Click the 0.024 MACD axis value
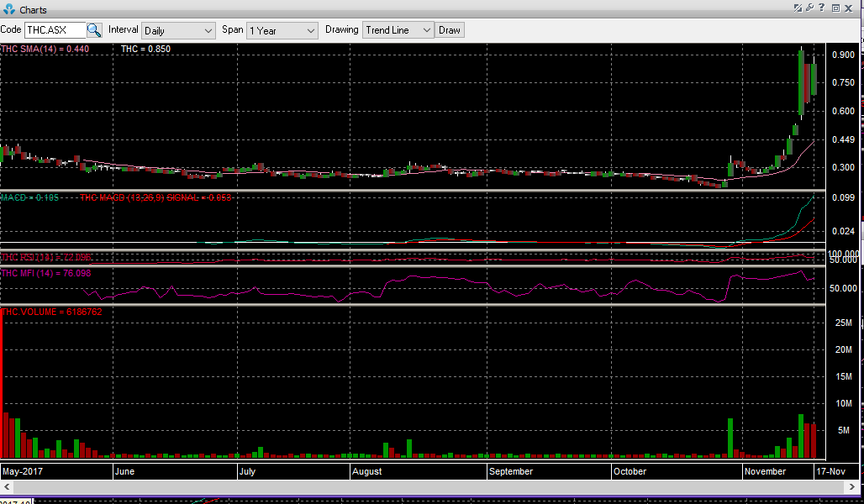Viewport: 864px width, 504px height. tap(843, 231)
